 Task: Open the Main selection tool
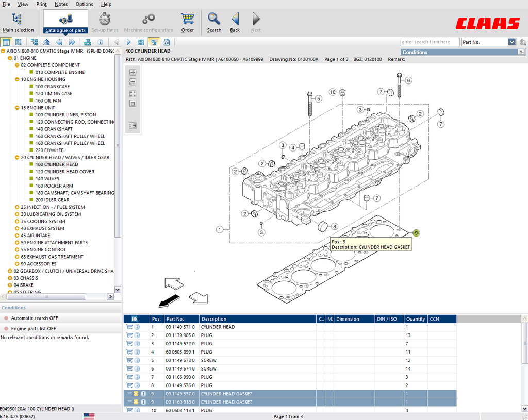click(x=18, y=23)
